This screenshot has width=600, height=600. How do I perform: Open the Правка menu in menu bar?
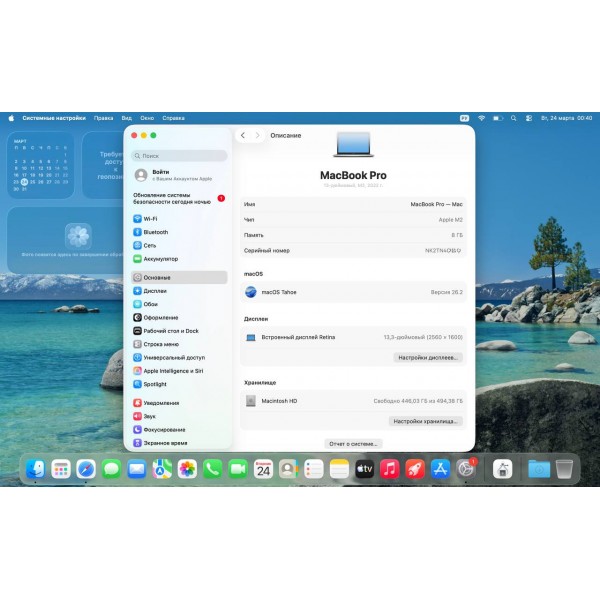103,118
